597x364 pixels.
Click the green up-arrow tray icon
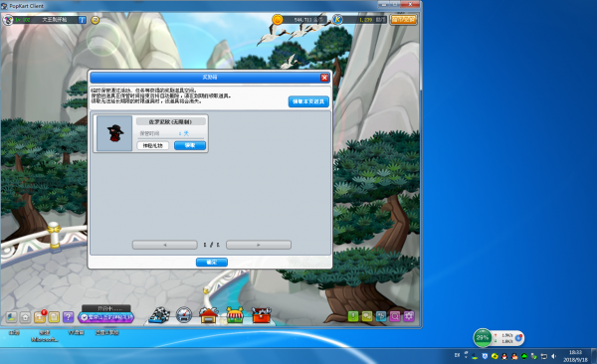524,356
